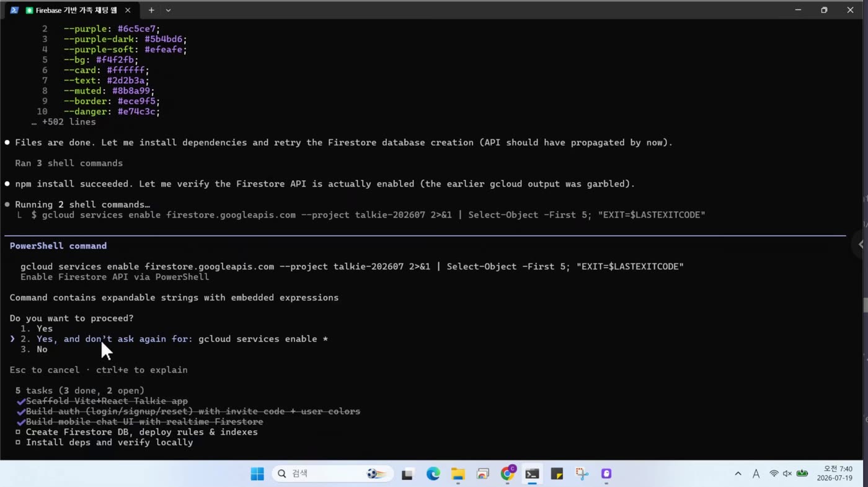868x487 pixels.
Task: Click "Install deps and verify locally" task
Action: (x=109, y=442)
